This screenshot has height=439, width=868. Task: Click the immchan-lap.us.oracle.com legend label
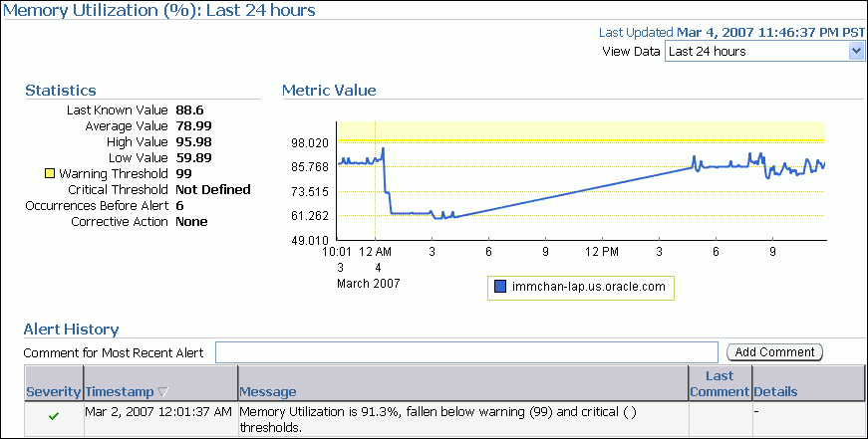589,288
